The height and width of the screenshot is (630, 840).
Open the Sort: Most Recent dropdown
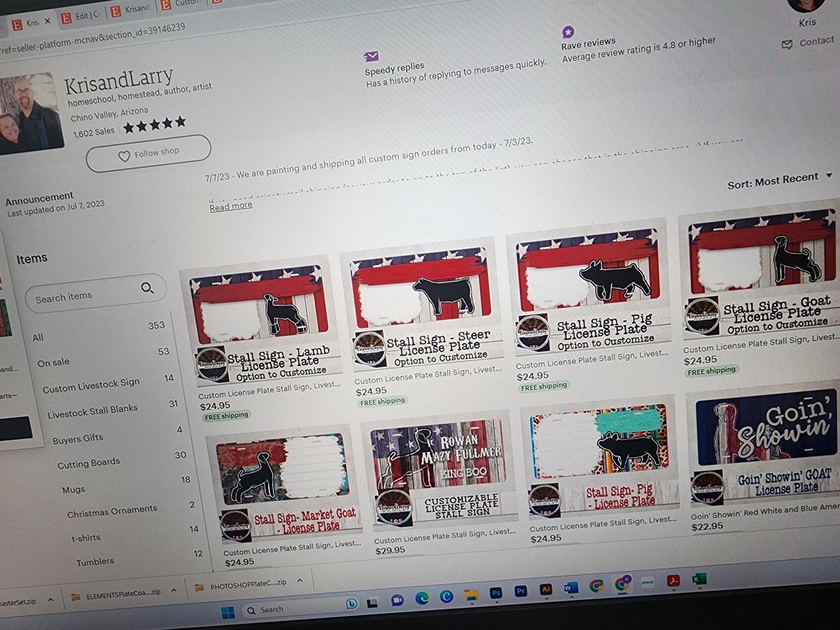point(780,180)
